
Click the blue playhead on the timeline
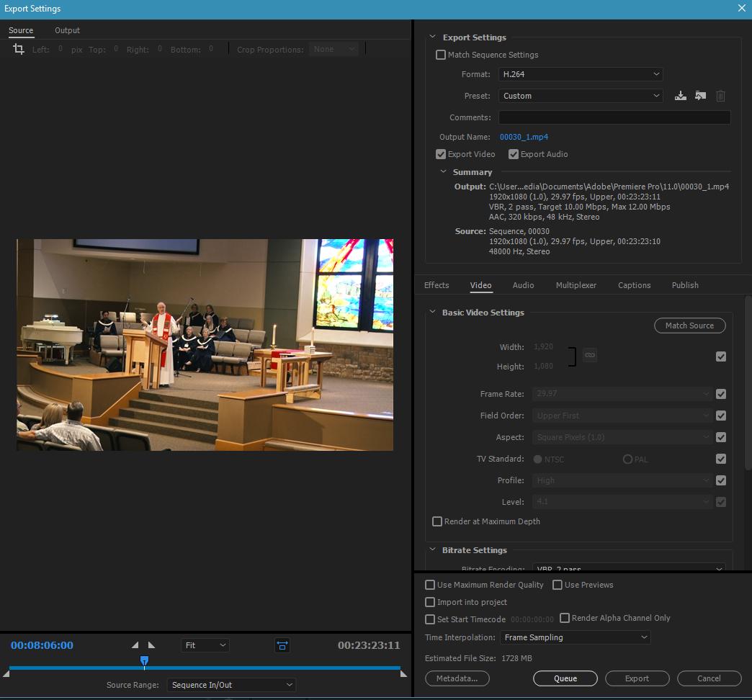pyautogui.click(x=144, y=661)
